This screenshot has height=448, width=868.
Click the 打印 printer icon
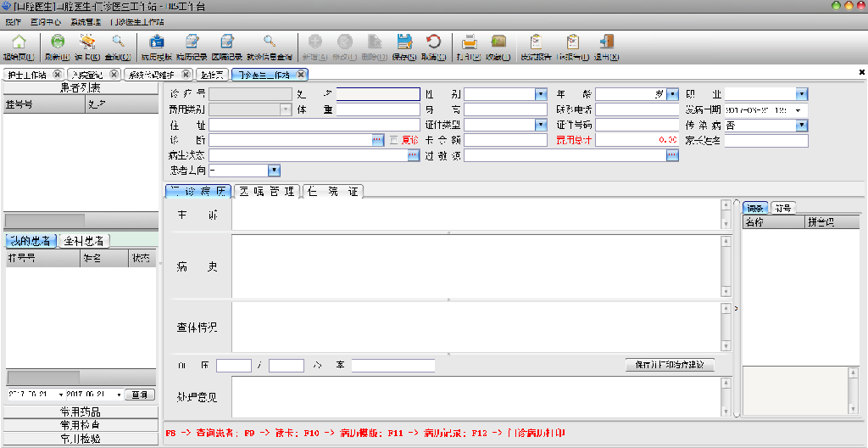tap(470, 42)
